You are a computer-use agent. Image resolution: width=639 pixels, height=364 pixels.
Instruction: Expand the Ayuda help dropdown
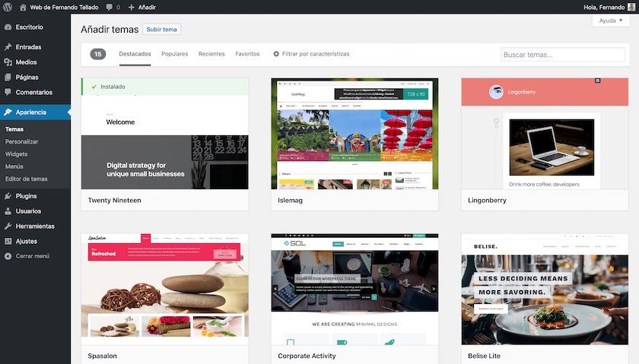coord(610,21)
